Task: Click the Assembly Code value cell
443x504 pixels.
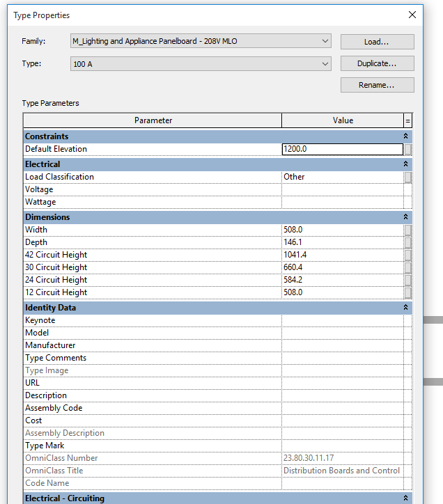Action: [343, 408]
